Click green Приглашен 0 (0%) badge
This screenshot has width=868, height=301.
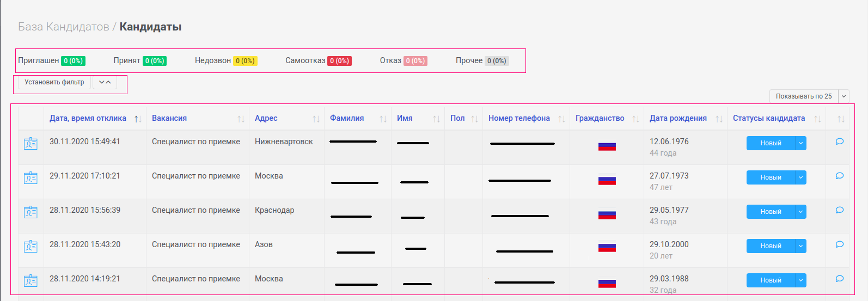click(73, 61)
